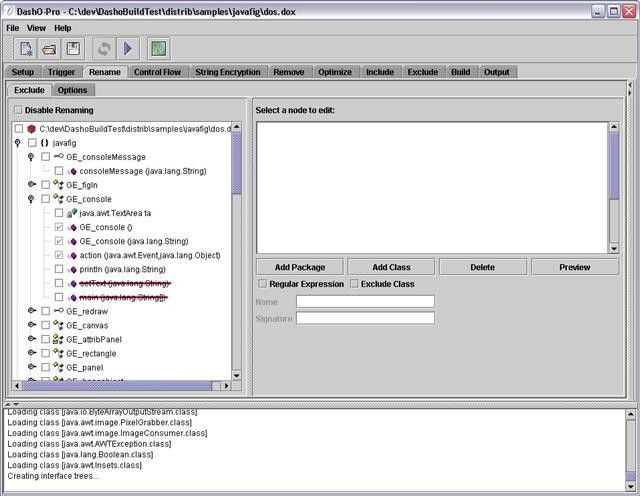Check the javafig package checkbox
Viewport: 640px width, 496px height.
pos(32,143)
